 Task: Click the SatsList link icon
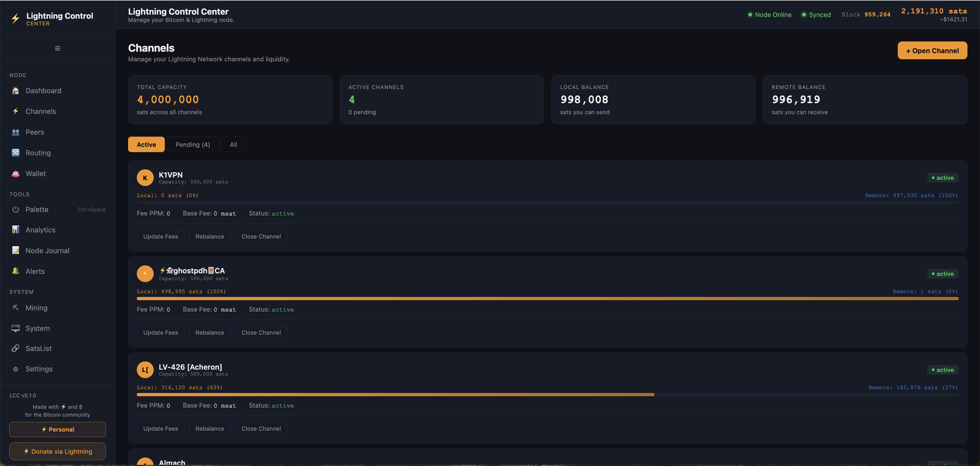click(15, 348)
